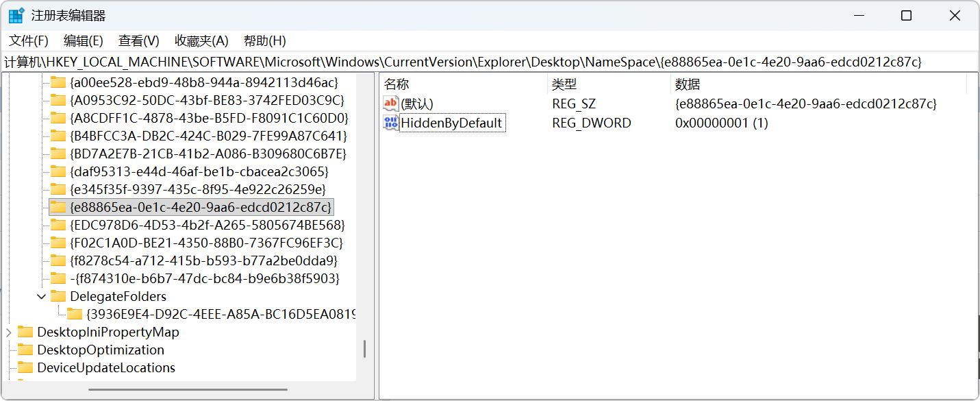The height and width of the screenshot is (401, 980).
Task: Click the DeviceUpdateLocations folder icon
Action: coord(25,368)
